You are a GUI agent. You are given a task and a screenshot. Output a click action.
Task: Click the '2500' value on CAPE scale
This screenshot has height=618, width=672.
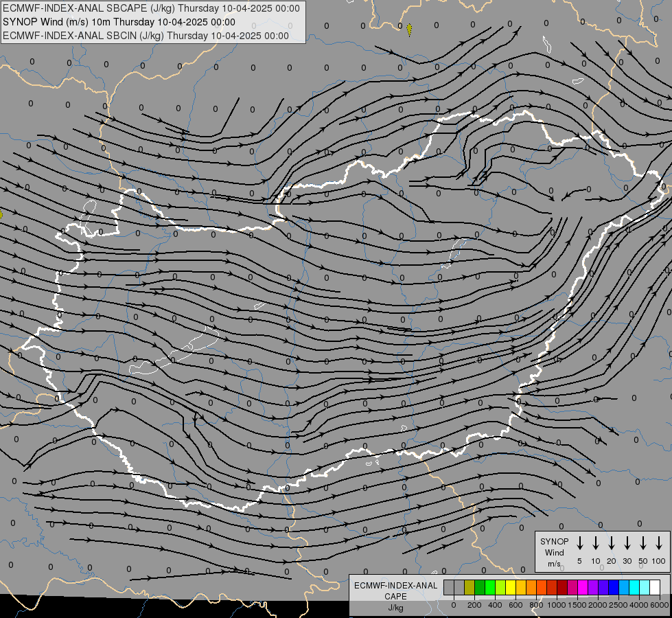tap(618, 605)
